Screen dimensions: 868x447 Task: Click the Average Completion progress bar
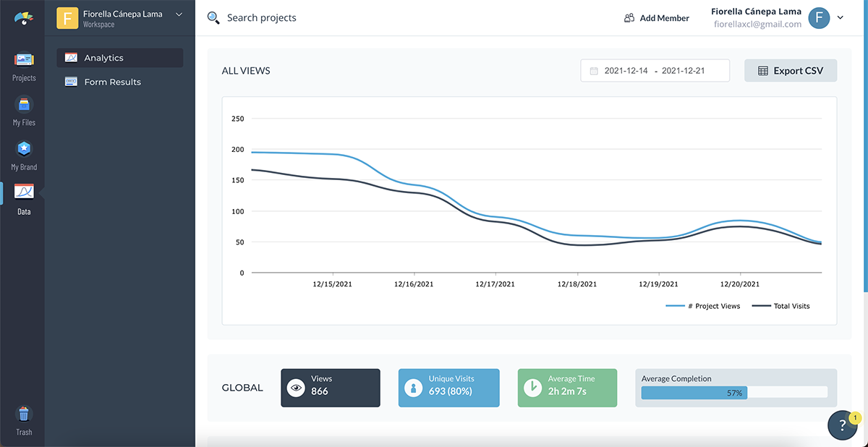734,392
